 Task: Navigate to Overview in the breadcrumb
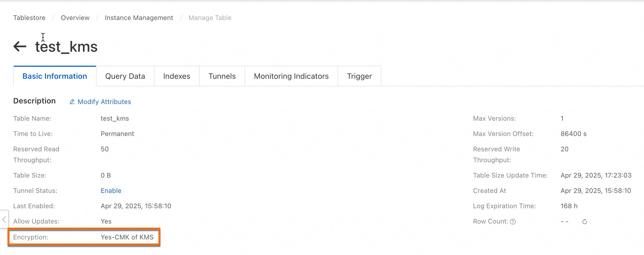pyautogui.click(x=75, y=18)
